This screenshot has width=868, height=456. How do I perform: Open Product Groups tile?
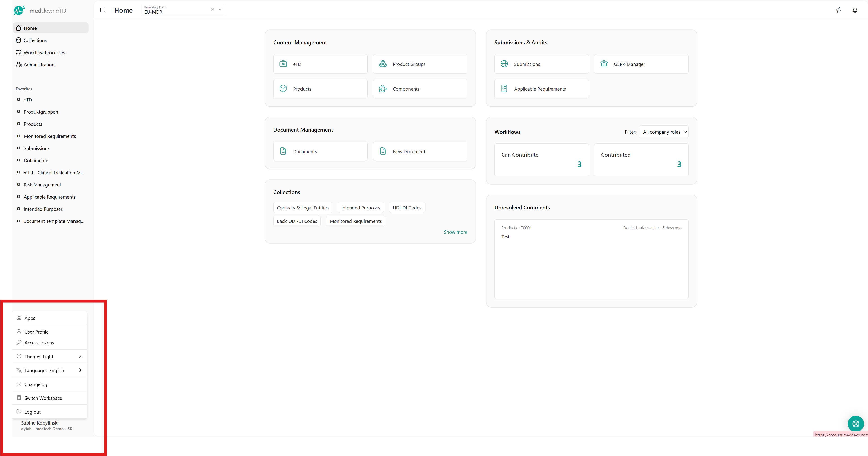click(420, 64)
